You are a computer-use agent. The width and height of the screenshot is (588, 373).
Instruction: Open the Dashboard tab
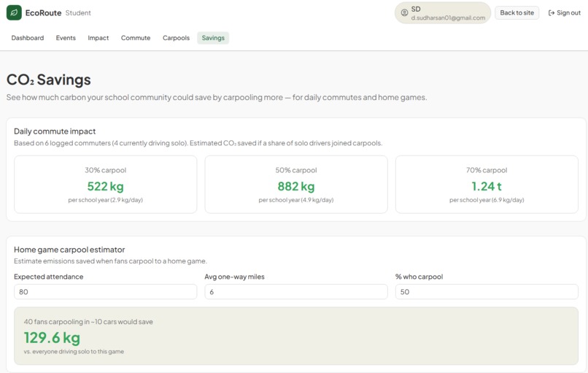(28, 38)
